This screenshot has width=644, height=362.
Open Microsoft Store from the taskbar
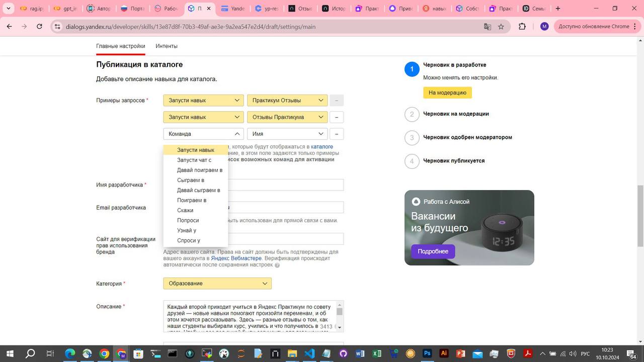tap(138, 353)
